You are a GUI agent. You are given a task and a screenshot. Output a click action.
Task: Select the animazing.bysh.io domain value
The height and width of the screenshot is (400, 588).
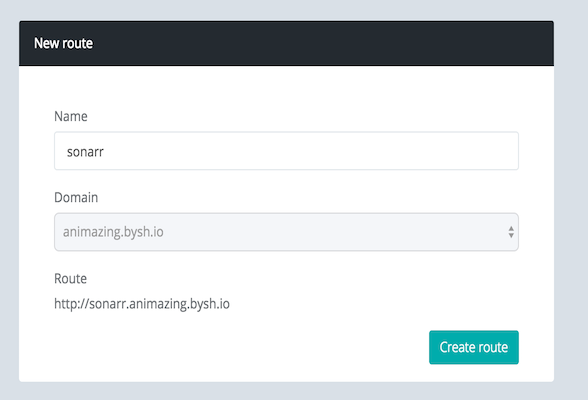coord(113,232)
